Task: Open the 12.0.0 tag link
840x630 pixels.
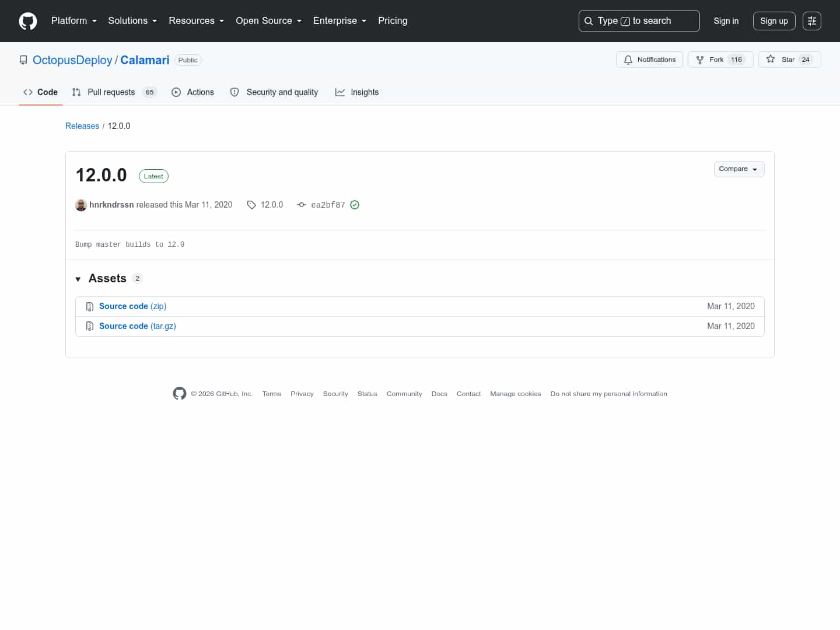Action: point(272,205)
